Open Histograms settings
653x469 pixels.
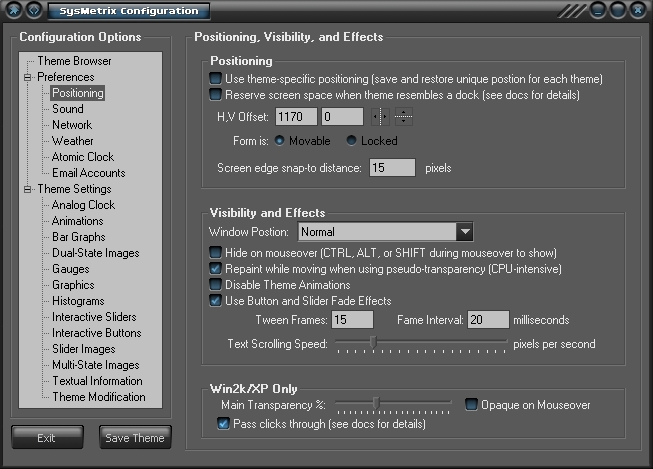78,301
